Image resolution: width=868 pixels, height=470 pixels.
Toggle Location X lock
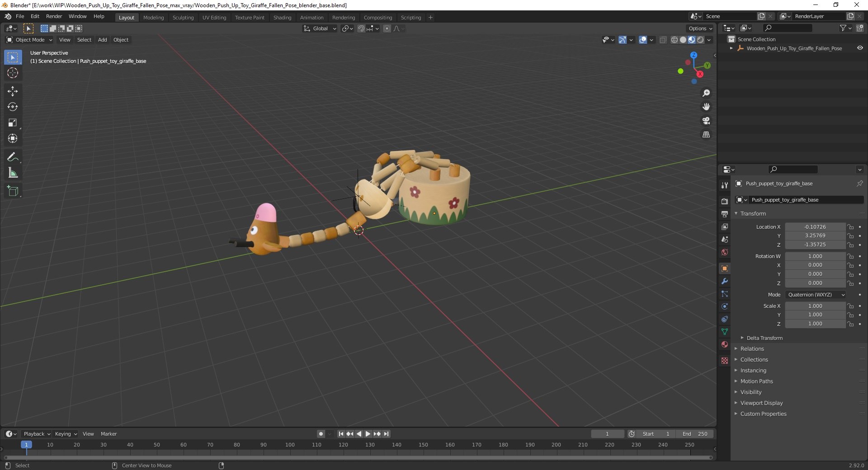pos(850,227)
